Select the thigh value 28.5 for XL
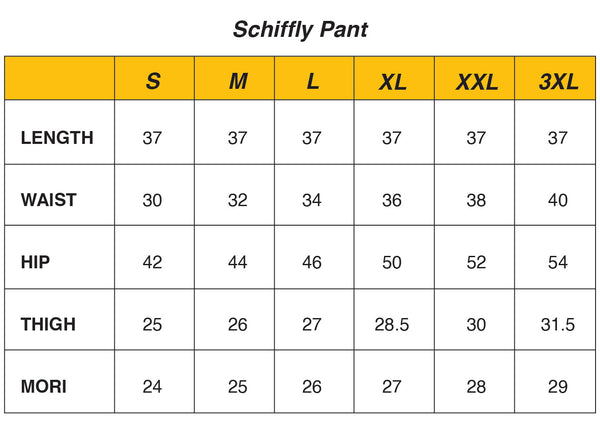Screen dimensions: 600x422 [392, 324]
